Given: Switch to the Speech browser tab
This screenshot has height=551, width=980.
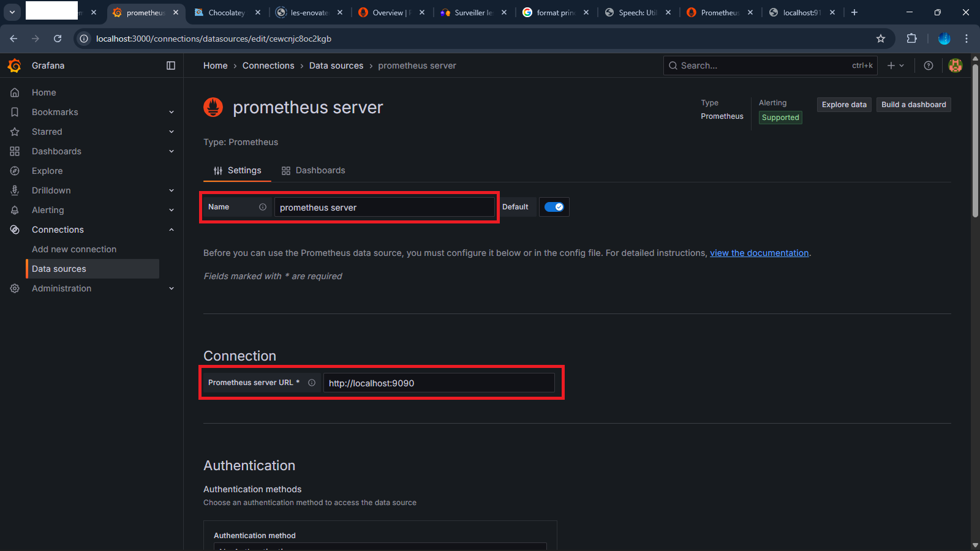Looking at the screenshot, I should pos(638,12).
